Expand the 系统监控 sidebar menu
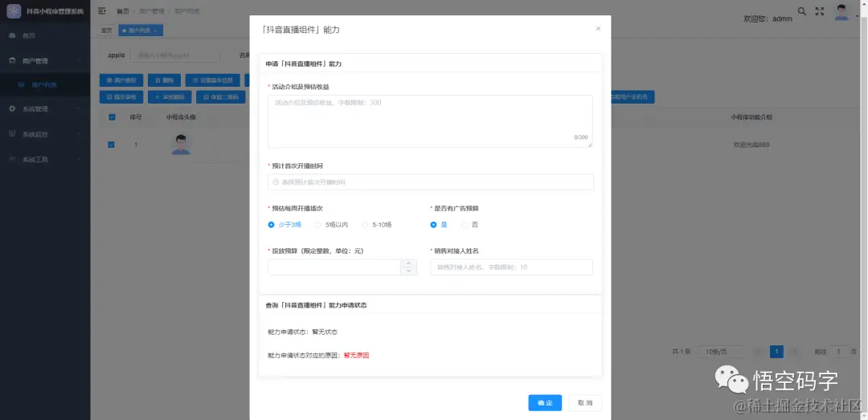 (45, 134)
